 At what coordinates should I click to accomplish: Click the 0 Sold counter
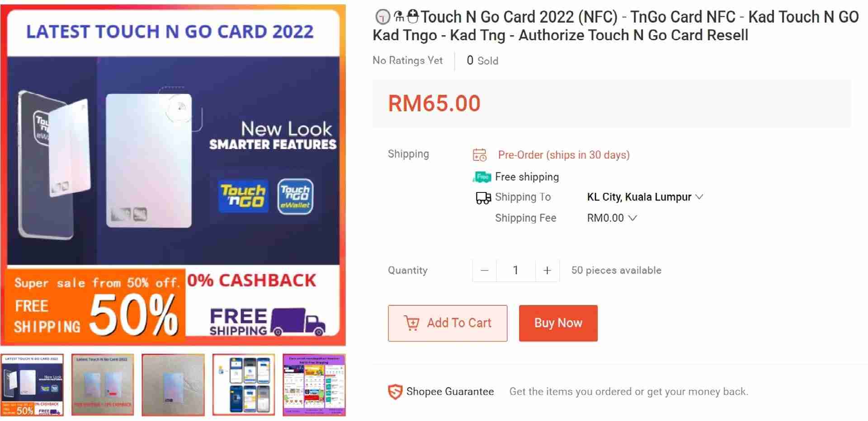[x=482, y=61]
